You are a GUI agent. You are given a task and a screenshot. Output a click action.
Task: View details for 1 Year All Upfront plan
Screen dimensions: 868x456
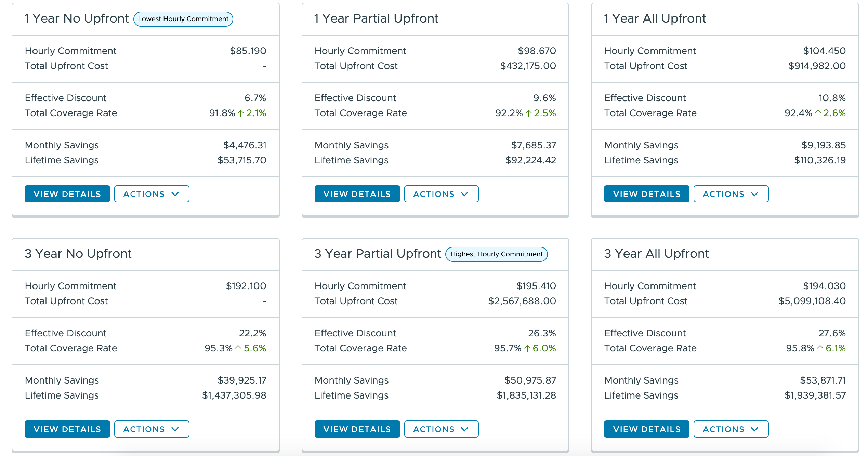click(x=646, y=194)
